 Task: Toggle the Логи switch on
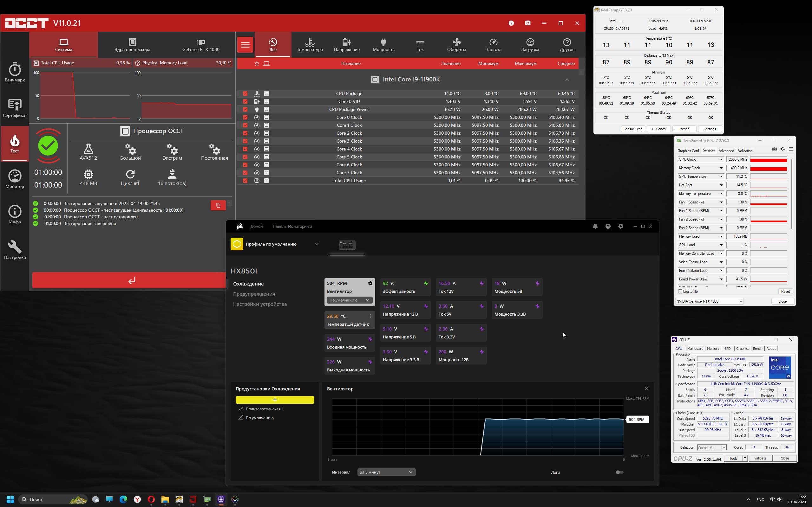619,472
